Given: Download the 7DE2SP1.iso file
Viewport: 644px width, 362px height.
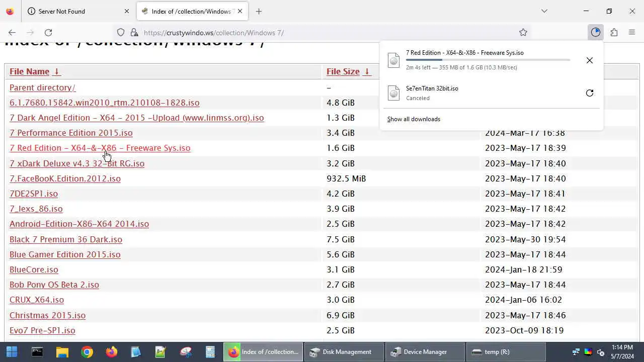Looking at the screenshot, I should pos(34,194).
